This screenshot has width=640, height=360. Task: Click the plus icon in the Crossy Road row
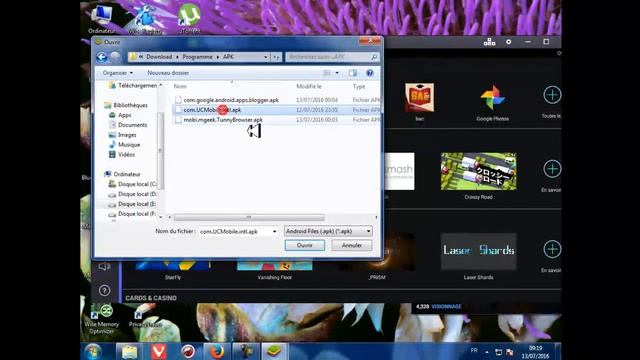coord(552,169)
